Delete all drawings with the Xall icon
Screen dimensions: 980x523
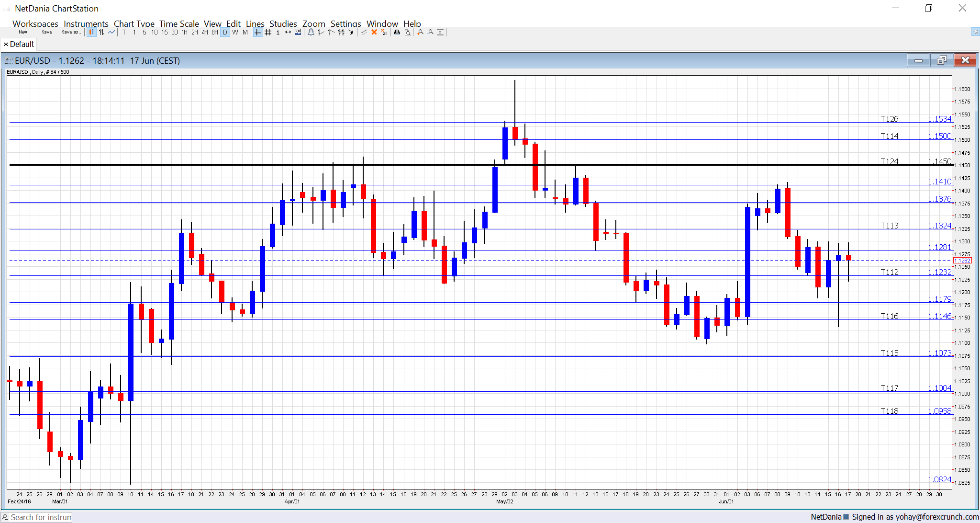(384, 32)
